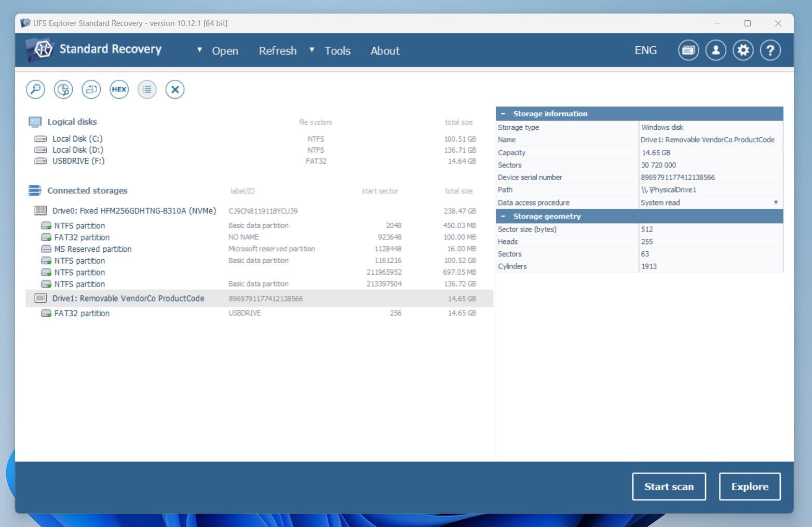
Task: Click icon of NTFS partition at sector 211965952
Action: coord(46,273)
